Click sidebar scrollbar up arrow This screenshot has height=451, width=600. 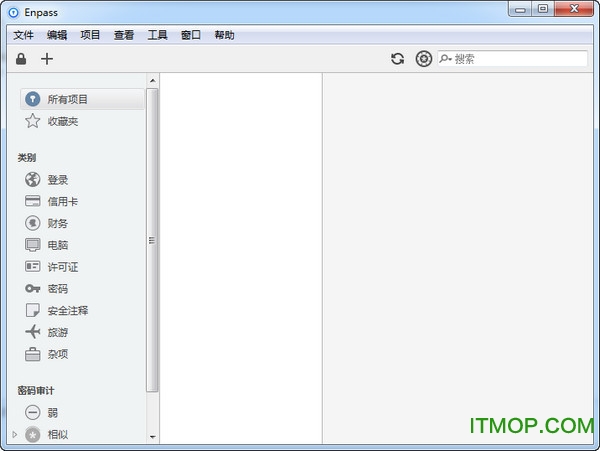pyautogui.click(x=153, y=80)
